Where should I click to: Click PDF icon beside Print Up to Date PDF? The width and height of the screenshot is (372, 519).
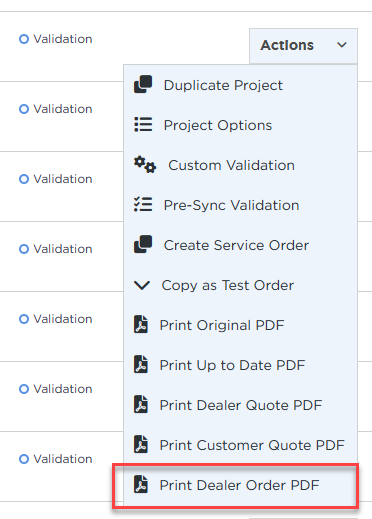(141, 364)
